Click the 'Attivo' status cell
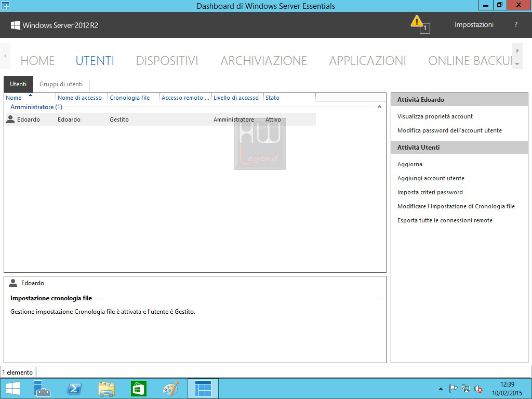Image resolution: width=532 pixels, height=399 pixels. [x=273, y=119]
